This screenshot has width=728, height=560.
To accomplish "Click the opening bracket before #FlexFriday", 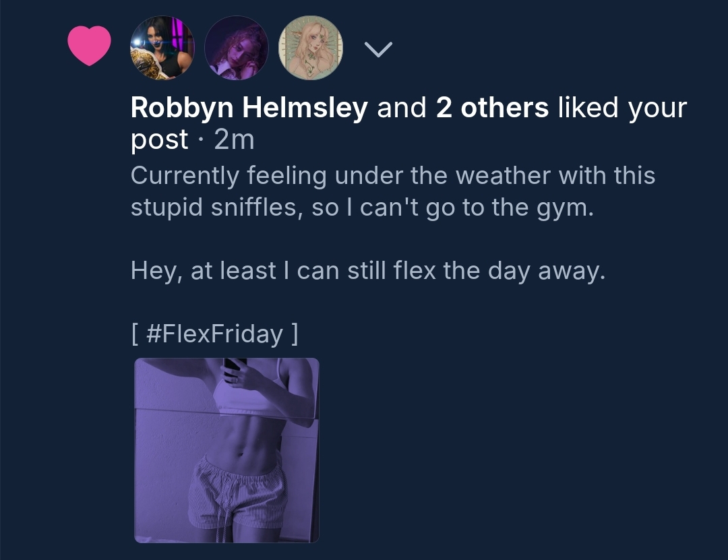I will click(135, 334).
